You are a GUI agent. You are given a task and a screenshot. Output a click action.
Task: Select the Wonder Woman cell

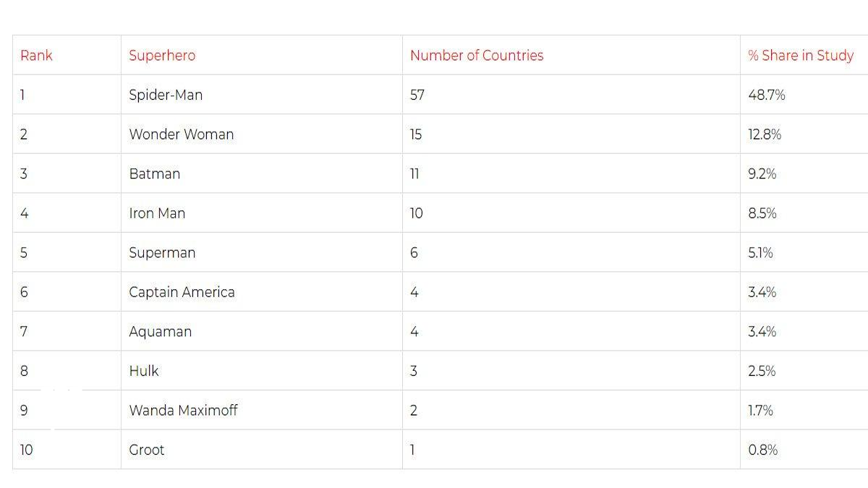point(182,134)
